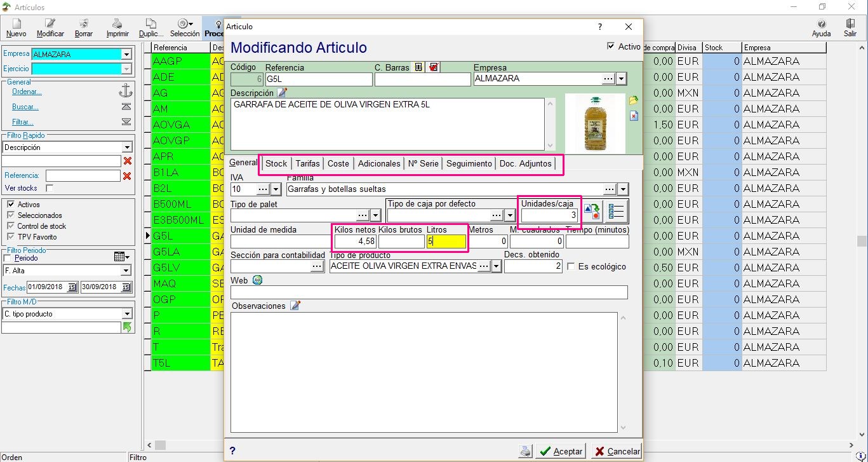
Task: Click the anchor icon next to Ordenar
Action: pos(126,91)
